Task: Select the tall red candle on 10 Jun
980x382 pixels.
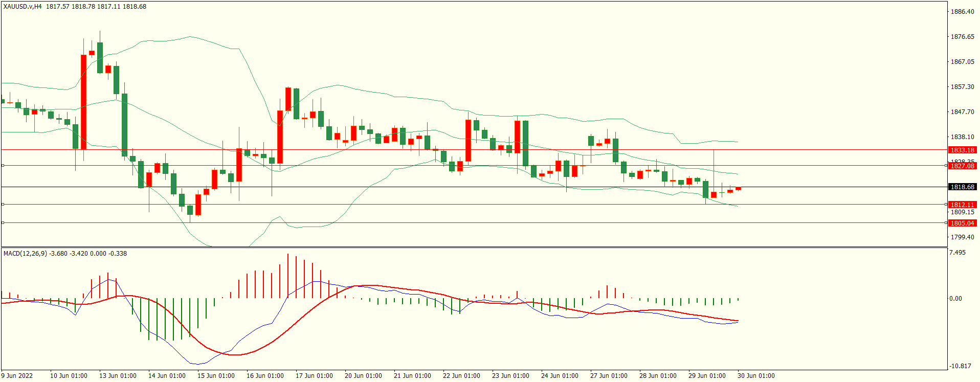Action: pos(83,101)
